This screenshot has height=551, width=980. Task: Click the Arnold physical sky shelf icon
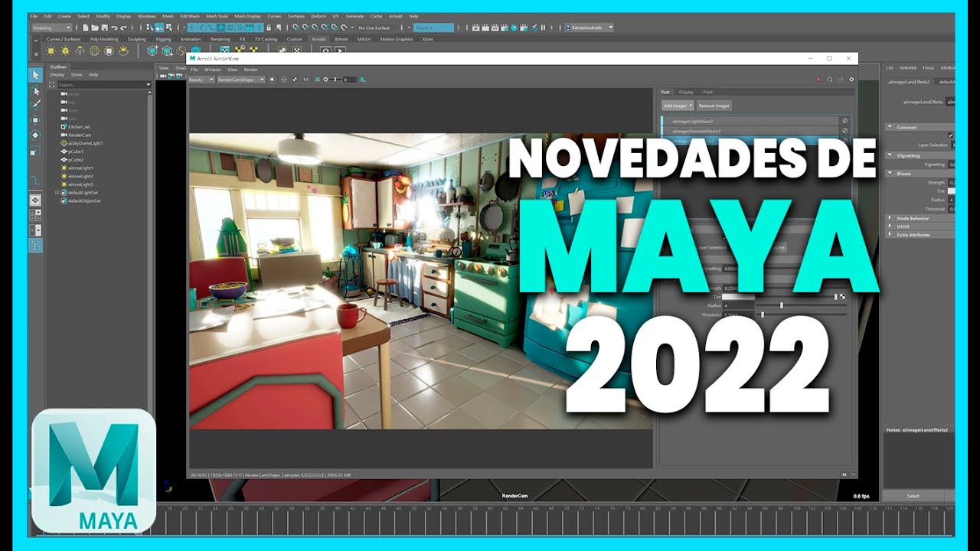click(x=124, y=51)
